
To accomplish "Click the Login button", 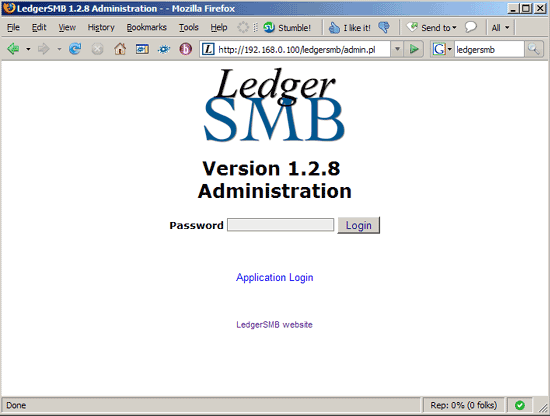I will 358,225.
